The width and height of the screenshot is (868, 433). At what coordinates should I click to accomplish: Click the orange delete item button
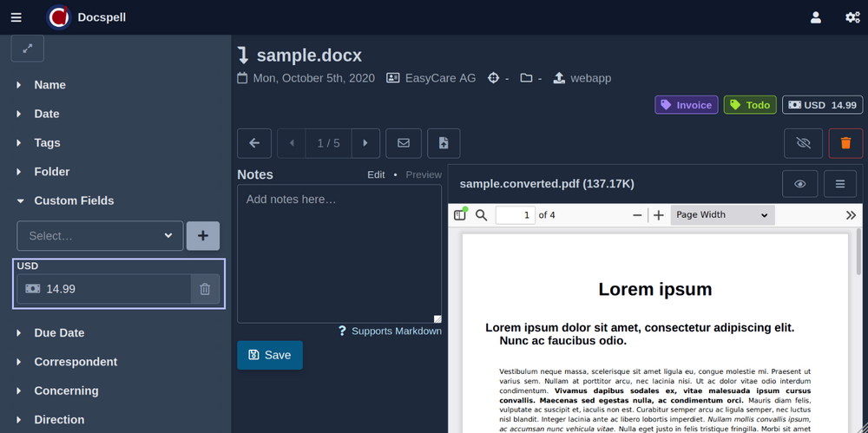[x=845, y=143]
